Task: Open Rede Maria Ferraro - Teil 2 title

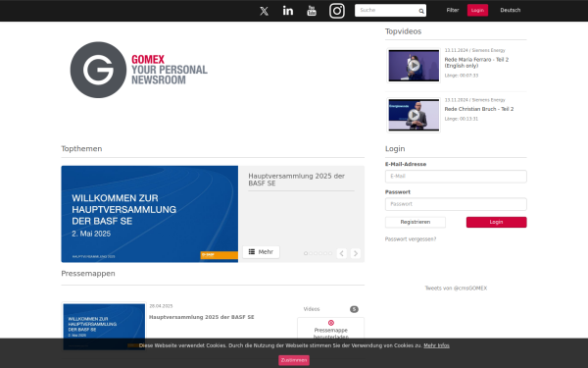Action: pos(476,63)
